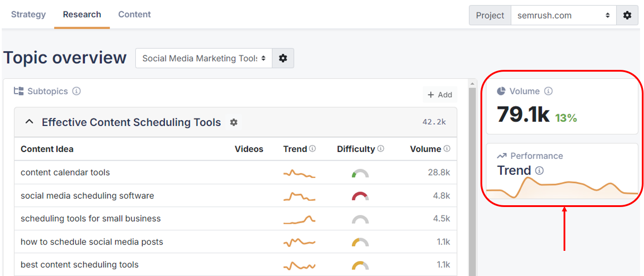Click the Add button
The width and height of the screenshot is (644, 276).
click(440, 94)
